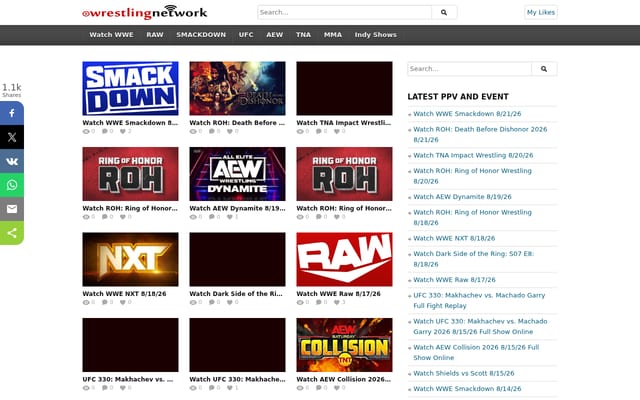
Task: Open SMACKDOWN menu item
Action: pyautogui.click(x=201, y=35)
